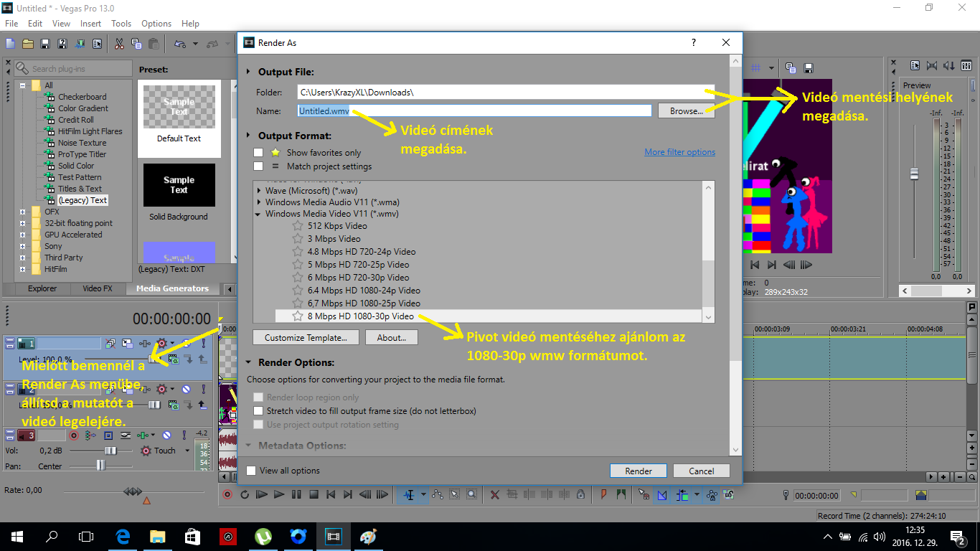Click the Delete red X icon
This screenshot has width=980, height=551.
coord(495,494)
